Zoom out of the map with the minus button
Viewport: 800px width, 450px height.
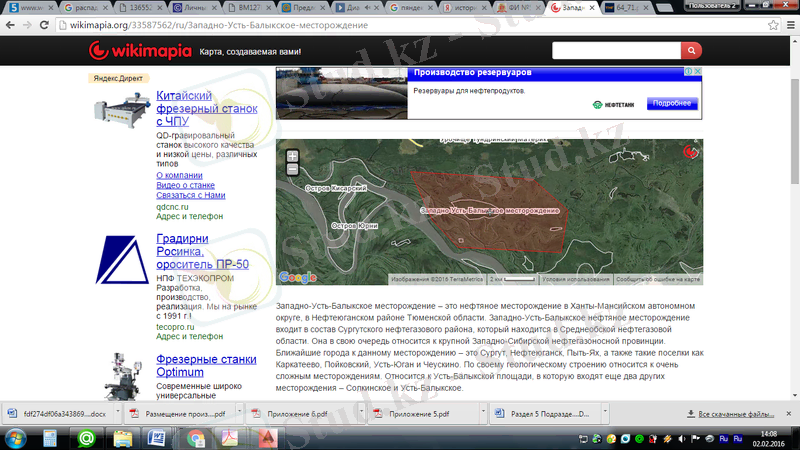[x=292, y=169]
